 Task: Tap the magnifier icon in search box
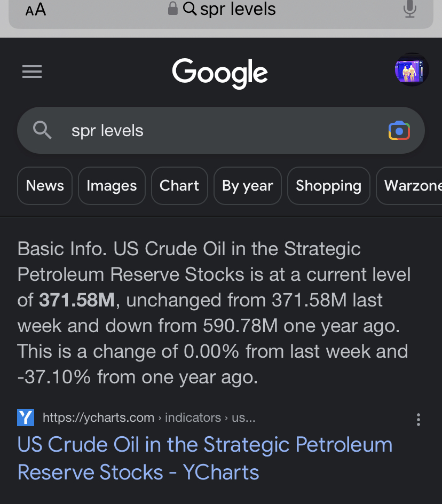(42, 130)
